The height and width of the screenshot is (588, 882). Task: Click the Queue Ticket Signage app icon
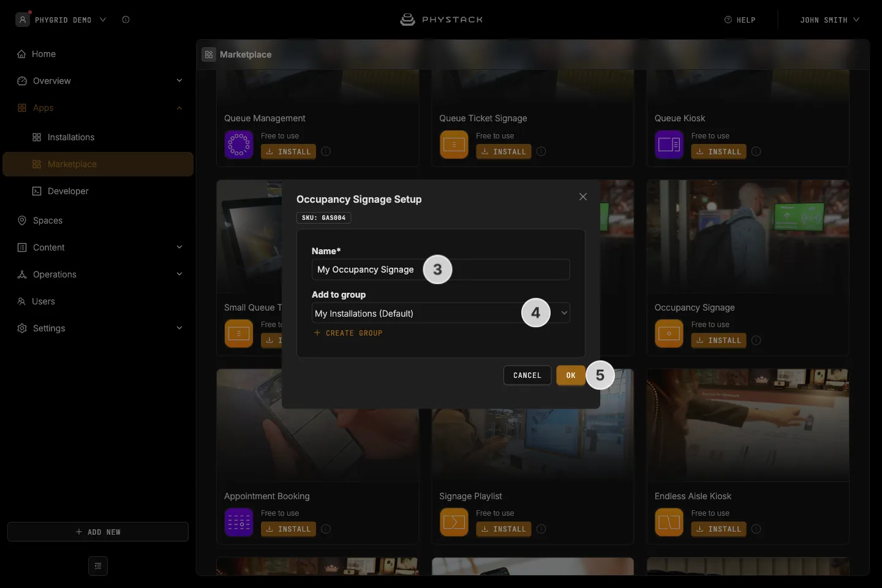[x=454, y=145]
